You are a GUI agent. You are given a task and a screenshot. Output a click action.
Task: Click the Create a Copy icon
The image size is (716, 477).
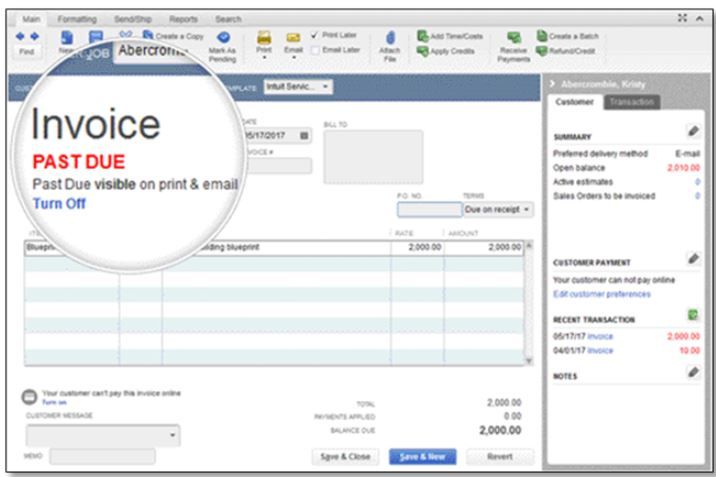tap(148, 35)
